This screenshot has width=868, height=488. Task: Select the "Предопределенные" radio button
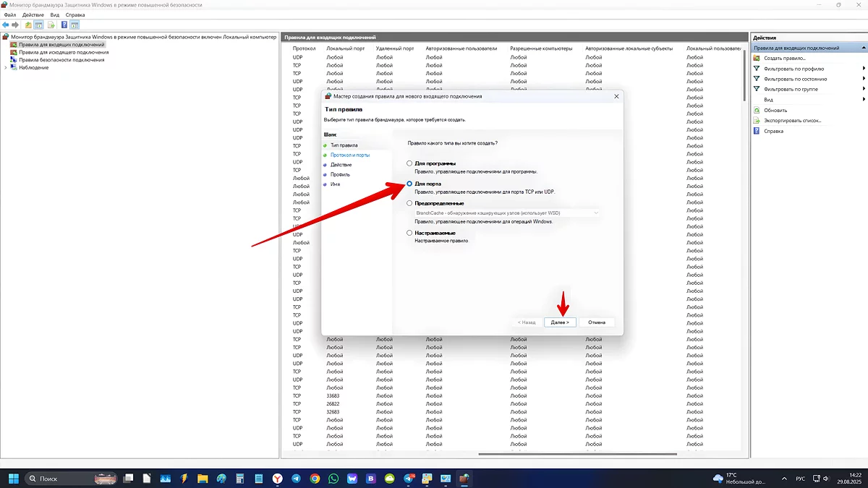coord(410,203)
